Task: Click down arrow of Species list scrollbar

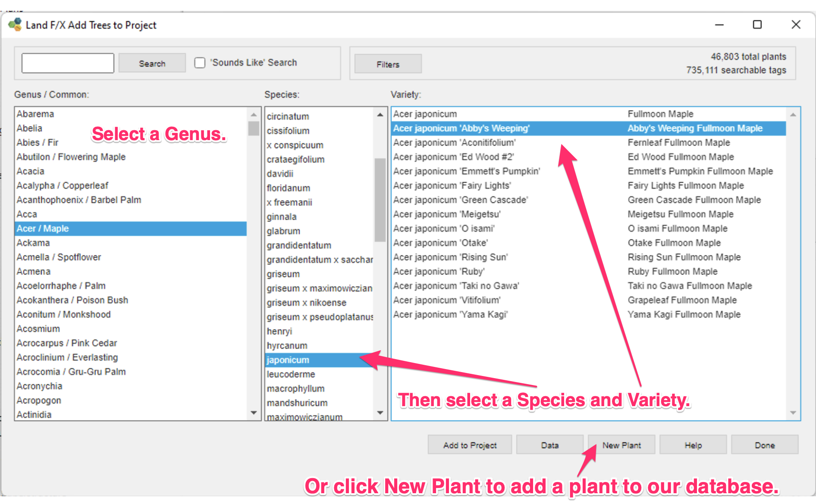Action: [380, 413]
